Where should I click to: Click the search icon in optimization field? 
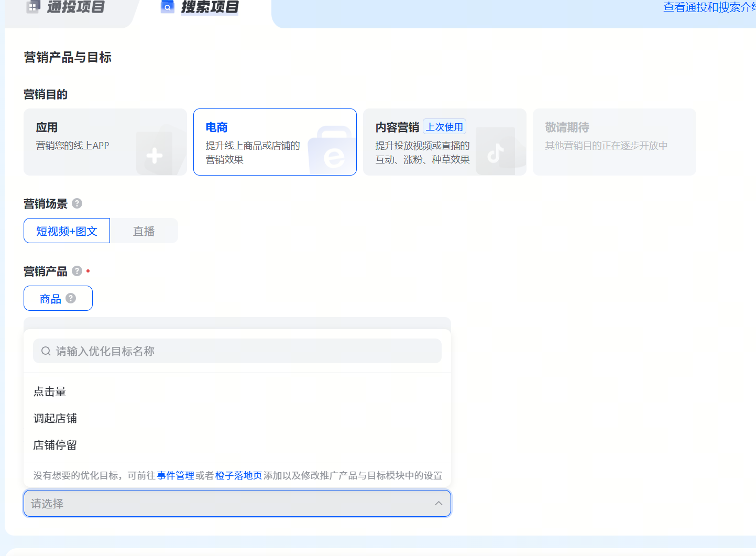[46, 351]
